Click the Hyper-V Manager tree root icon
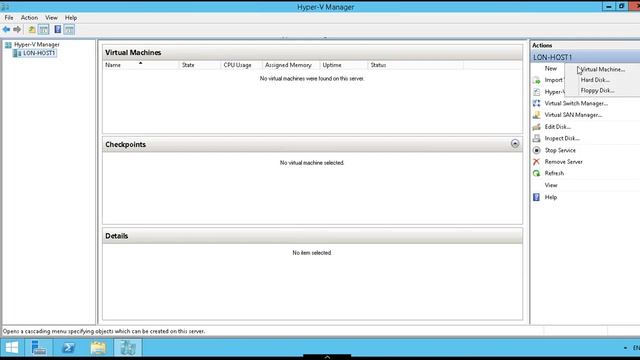The width and height of the screenshot is (640, 360). [x=8, y=44]
